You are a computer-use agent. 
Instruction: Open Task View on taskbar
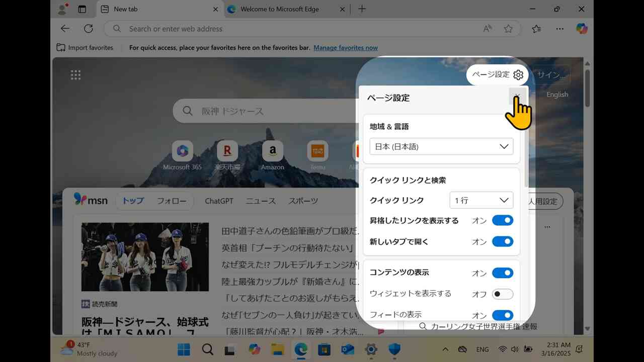point(230,349)
